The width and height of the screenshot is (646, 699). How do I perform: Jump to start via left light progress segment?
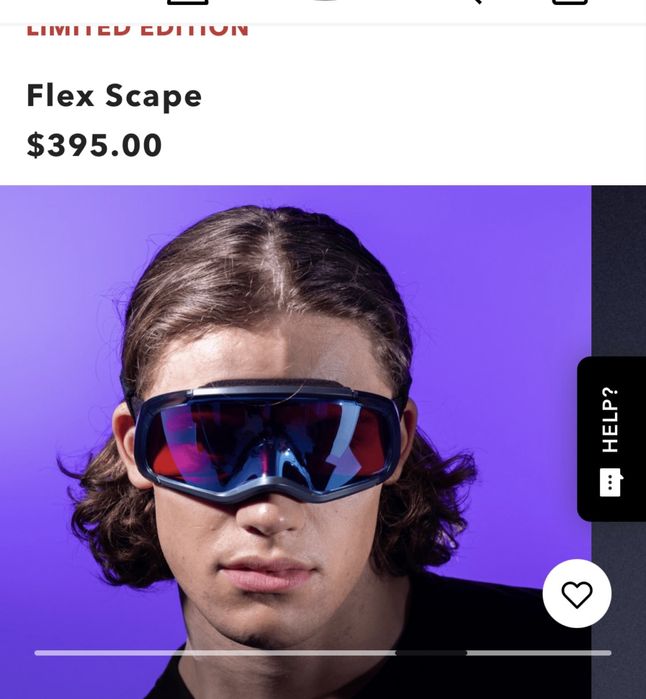point(215,653)
